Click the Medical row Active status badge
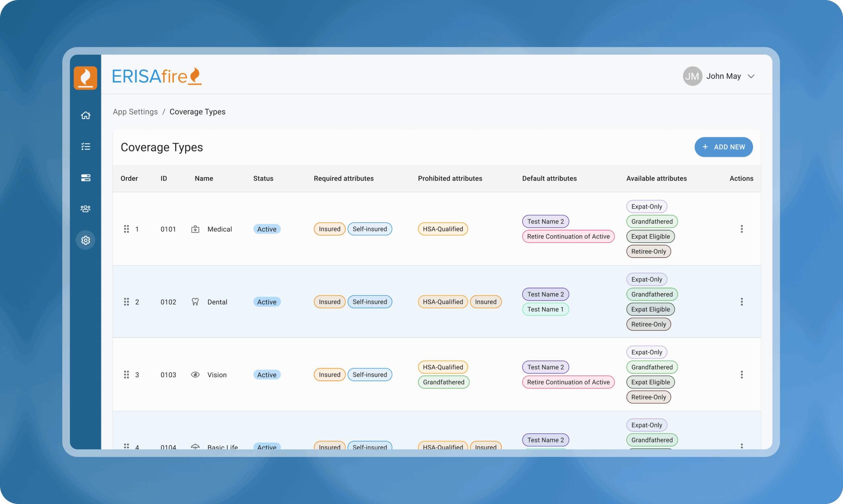Viewport: 843px width, 504px height. click(x=267, y=229)
